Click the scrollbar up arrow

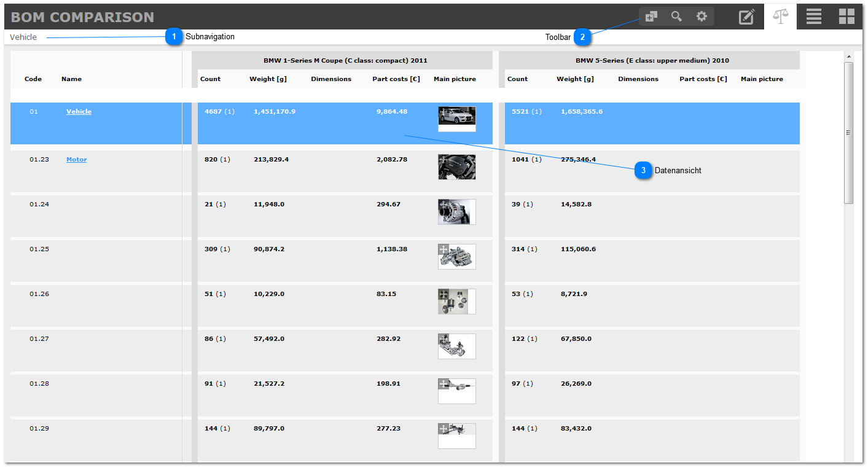[849, 57]
